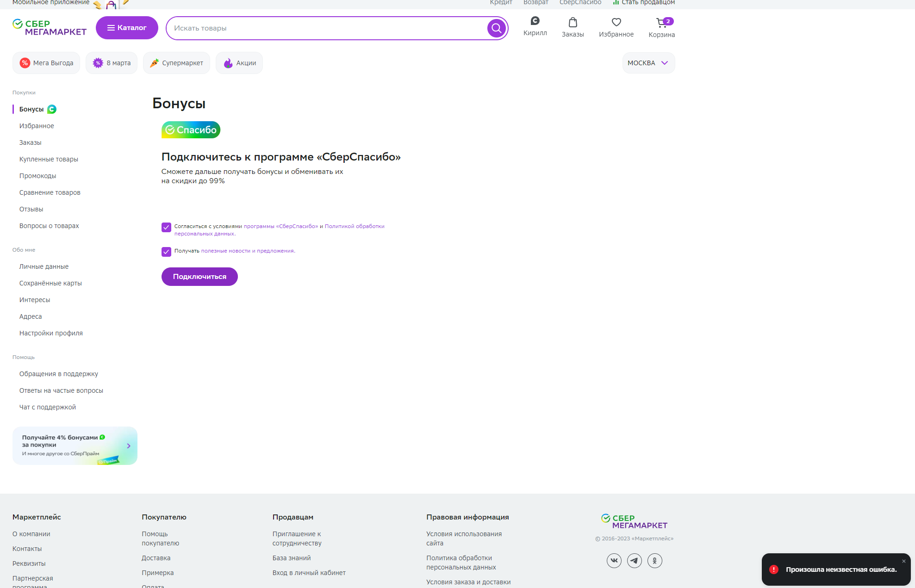Screen dimensions: 915x588
Task: Click the Подключиться button
Action: (x=199, y=277)
